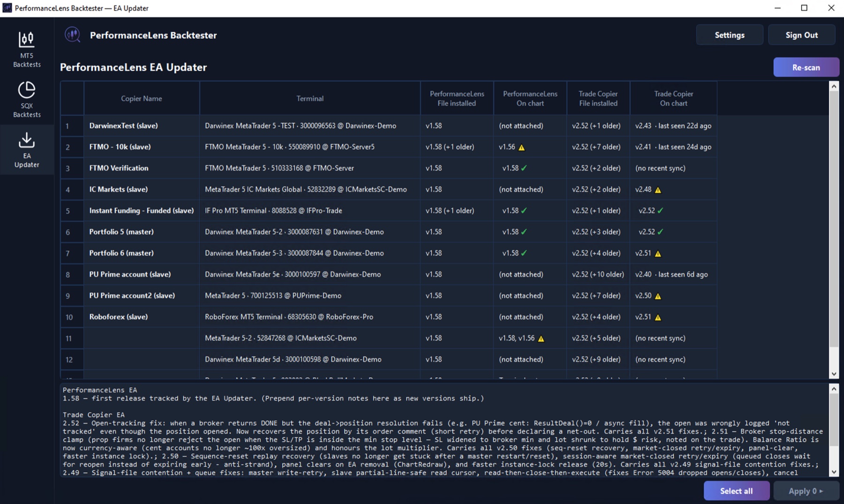Click warning icon next to v2.48
This screenshot has width=844, height=504.
click(658, 190)
